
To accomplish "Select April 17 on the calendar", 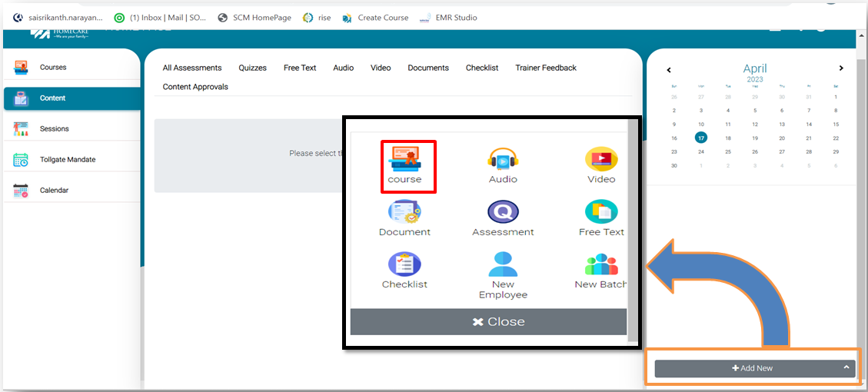I will 700,138.
